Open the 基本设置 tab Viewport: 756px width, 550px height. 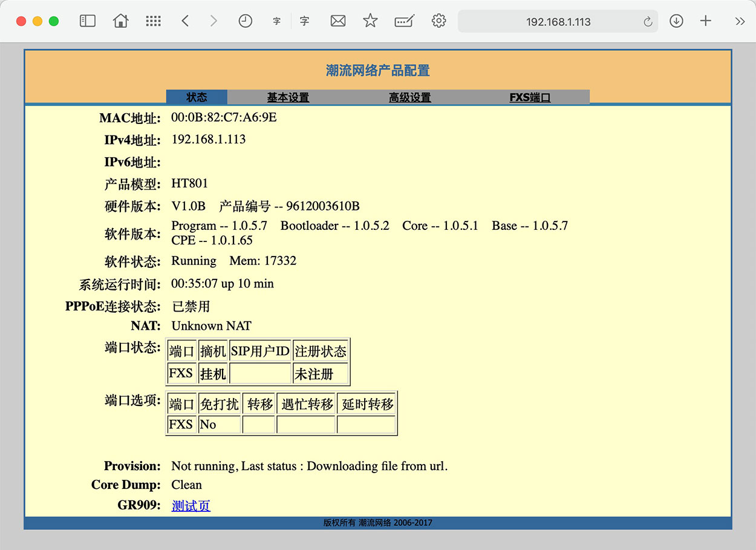288,97
